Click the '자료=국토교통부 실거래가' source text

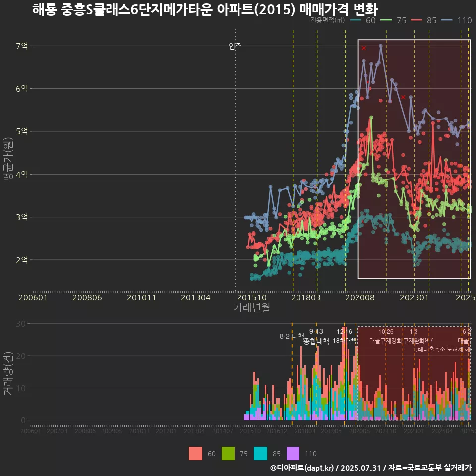click(x=429, y=468)
